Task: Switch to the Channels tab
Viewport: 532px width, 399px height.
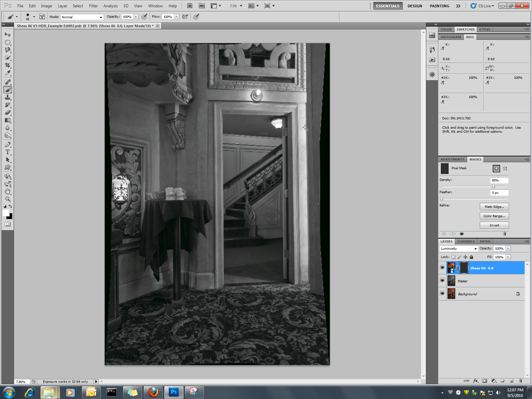Action: [x=466, y=241]
